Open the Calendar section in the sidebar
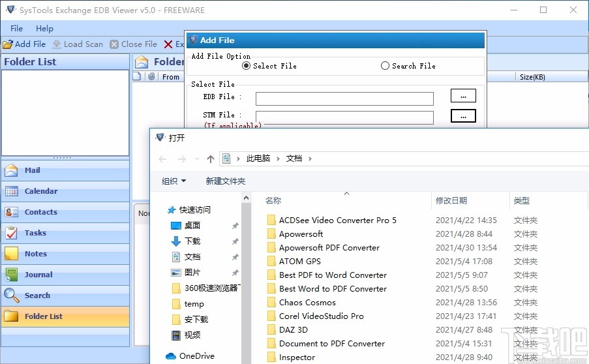This screenshot has height=364, width=589. (x=65, y=191)
